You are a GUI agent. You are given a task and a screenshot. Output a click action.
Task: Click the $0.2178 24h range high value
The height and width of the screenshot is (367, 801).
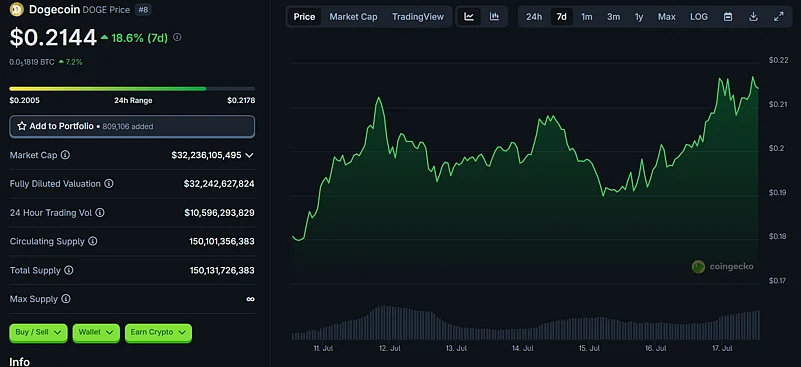point(241,101)
